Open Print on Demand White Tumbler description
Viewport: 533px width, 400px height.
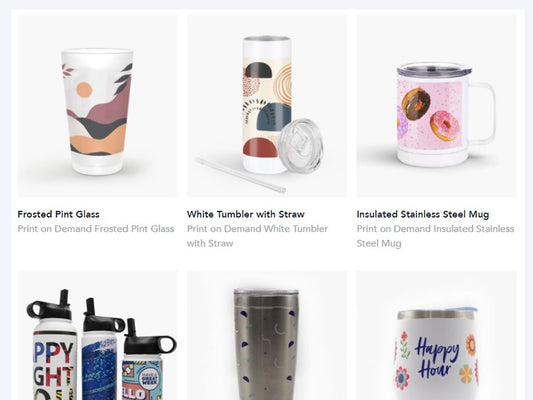pos(257,236)
